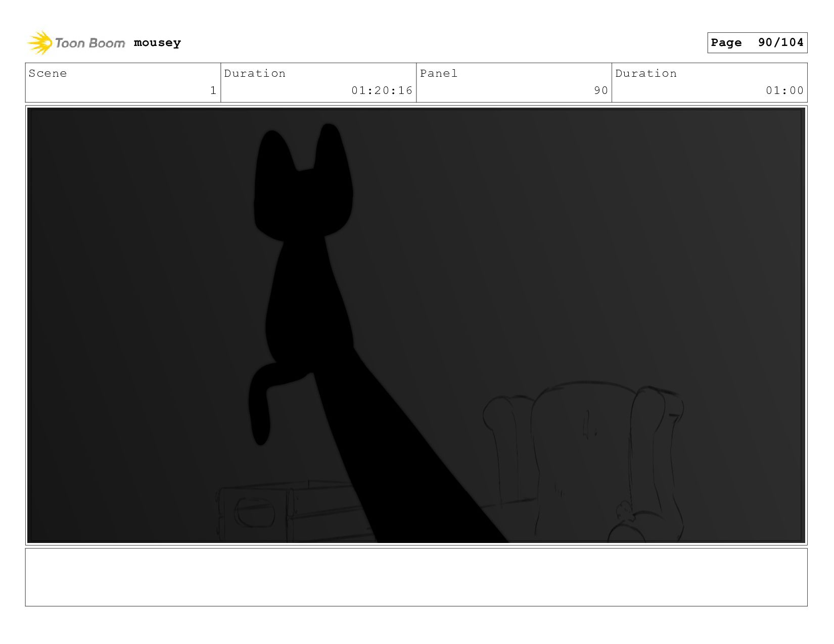The height and width of the screenshot is (644, 834).
Task: Click the empty notes box below panel
Action: [416, 577]
